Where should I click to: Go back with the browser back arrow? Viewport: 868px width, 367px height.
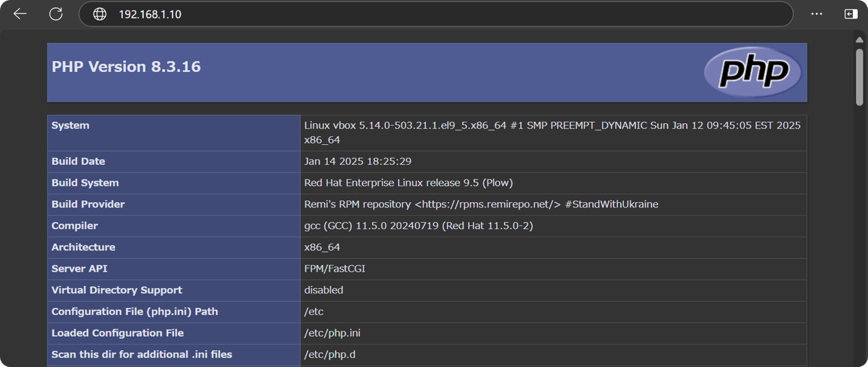20,14
